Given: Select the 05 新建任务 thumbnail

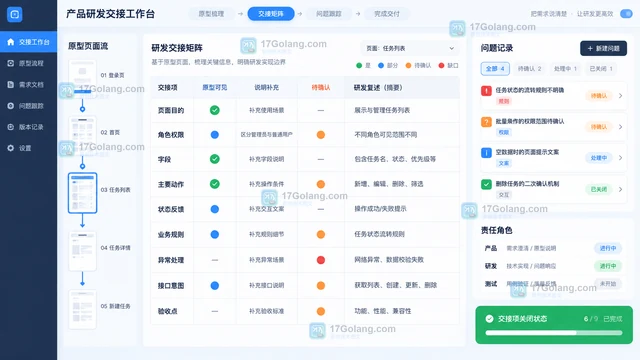Looking at the screenshot, I should 82,309.
